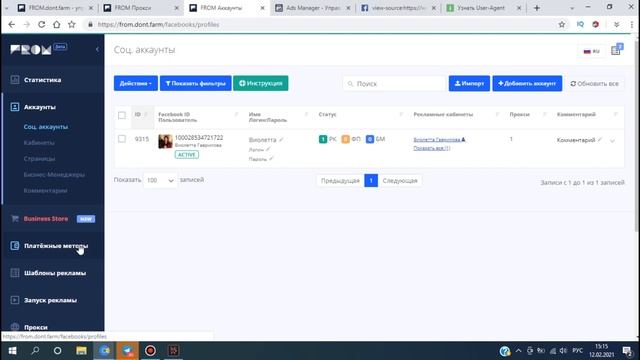Edit the Пароль pencil icon

coord(271,159)
